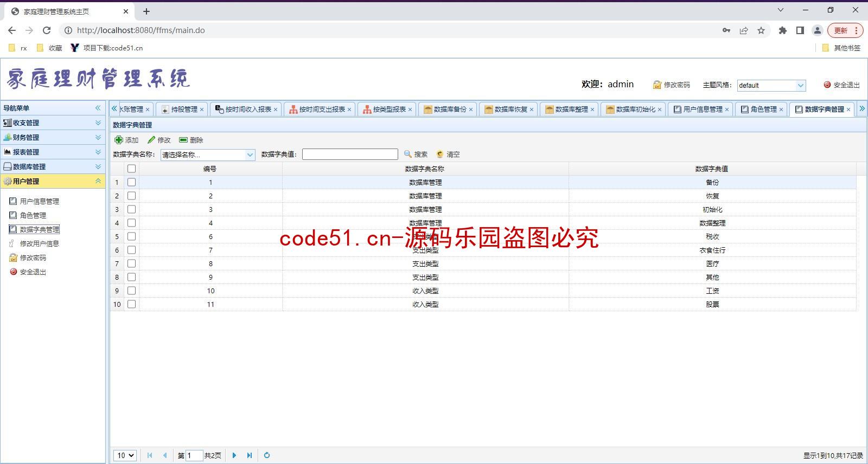The image size is (868, 464).
Task: Expand the 数据库管理 accordion panel
Action: pyautogui.click(x=53, y=166)
